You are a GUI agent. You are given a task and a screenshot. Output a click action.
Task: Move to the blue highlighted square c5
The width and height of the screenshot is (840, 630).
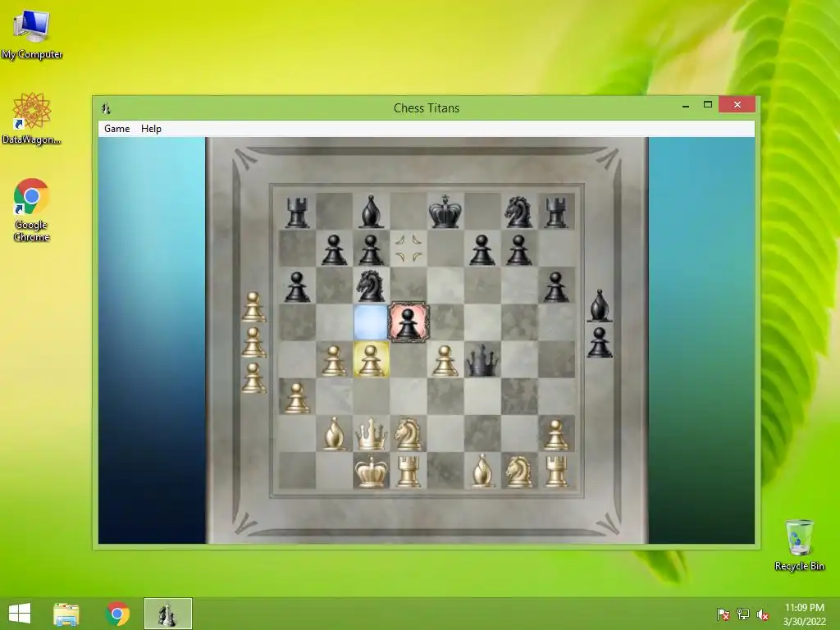coord(371,322)
